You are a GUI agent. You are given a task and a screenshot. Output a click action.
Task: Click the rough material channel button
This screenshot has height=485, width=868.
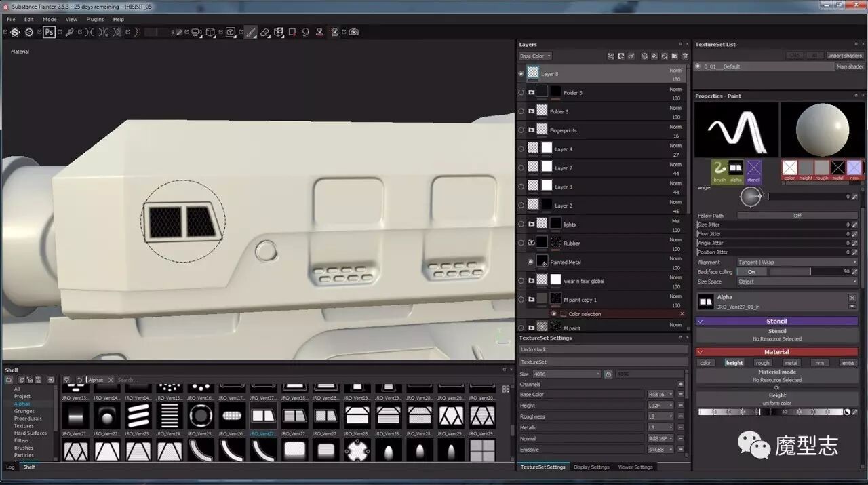point(763,363)
